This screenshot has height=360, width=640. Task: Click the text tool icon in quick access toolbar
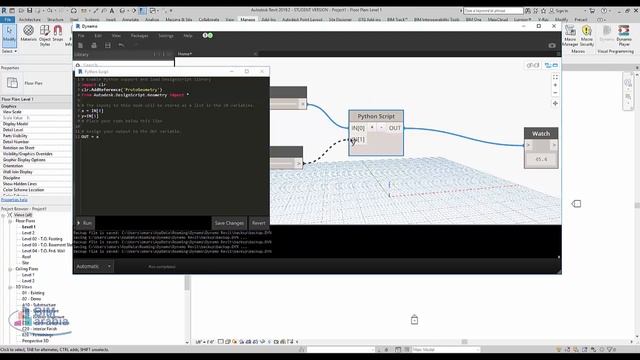pyautogui.click(x=111, y=11)
